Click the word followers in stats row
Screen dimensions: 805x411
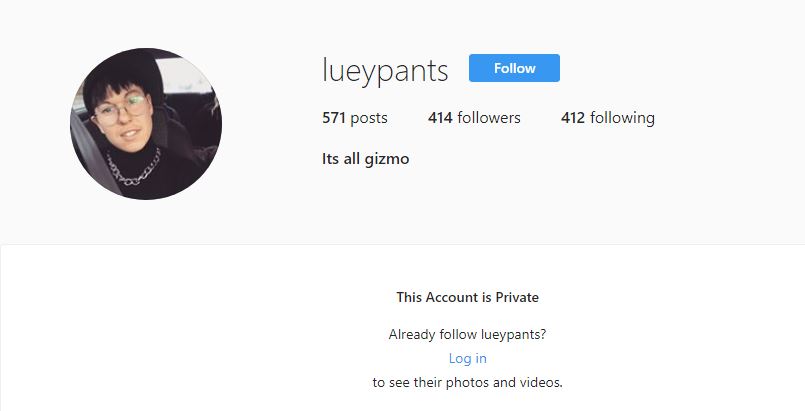[489, 118]
